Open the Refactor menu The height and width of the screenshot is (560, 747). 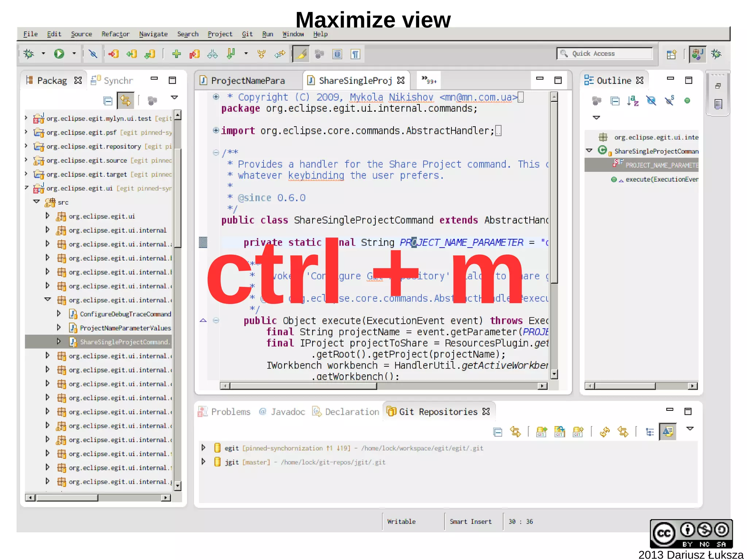coord(115,34)
